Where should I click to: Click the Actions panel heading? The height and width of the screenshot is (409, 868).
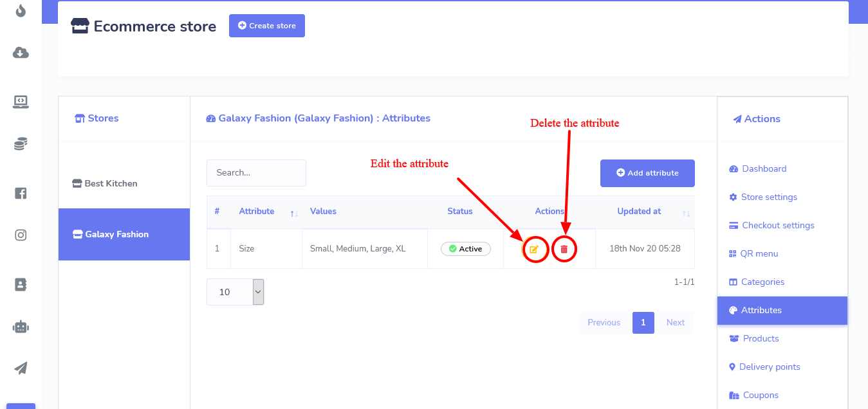coord(757,119)
